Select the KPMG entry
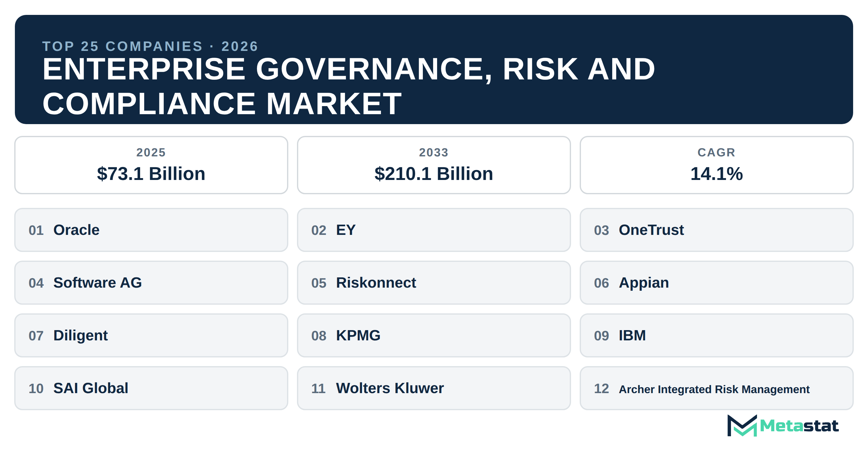This screenshot has width=868, height=453. click(434, 335)
